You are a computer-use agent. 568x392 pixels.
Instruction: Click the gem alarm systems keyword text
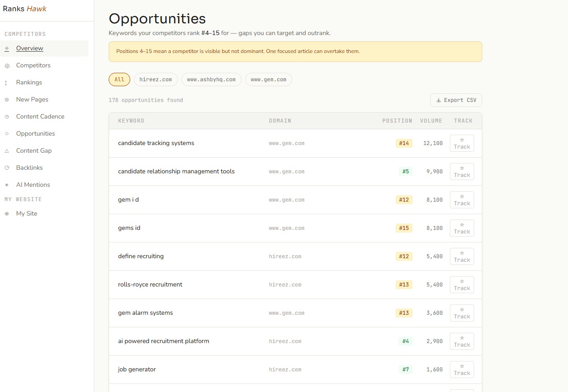(145, 313)
